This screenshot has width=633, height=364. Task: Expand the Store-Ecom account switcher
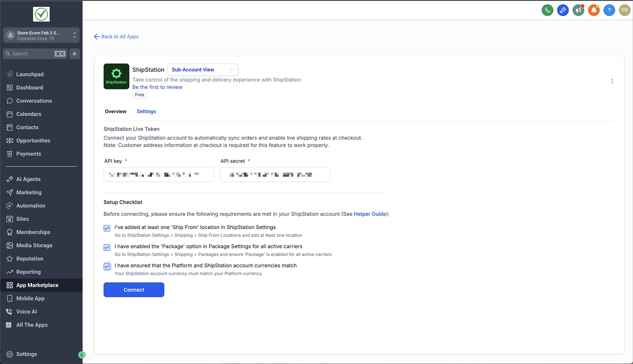[41, 35]
